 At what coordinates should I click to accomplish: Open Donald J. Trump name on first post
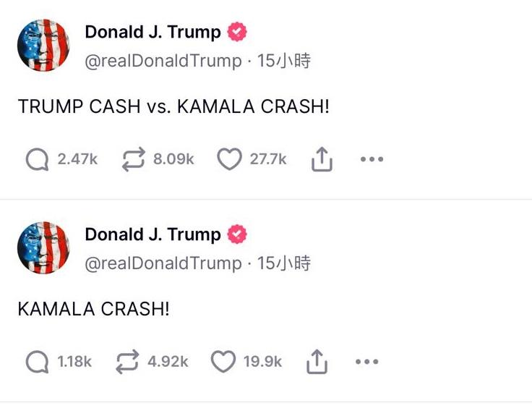(x=153, y=32)
